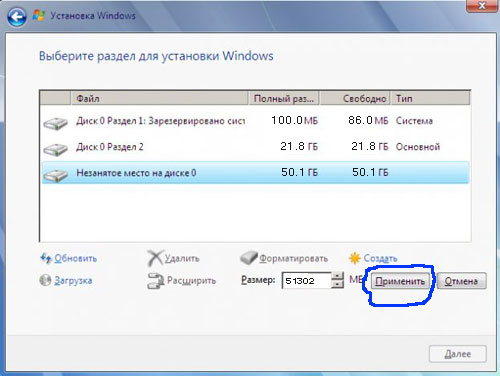
Task: Click the Расширить link
Action: click(x=191, y=281)
